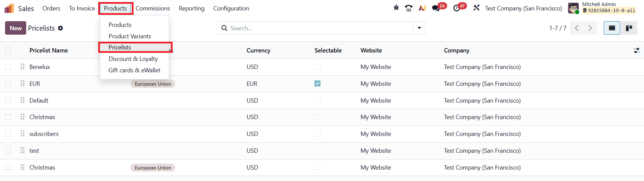Screen dimensions: 644x181
Task: Expand the search options dropdown arrow
Action: [419, 28]
